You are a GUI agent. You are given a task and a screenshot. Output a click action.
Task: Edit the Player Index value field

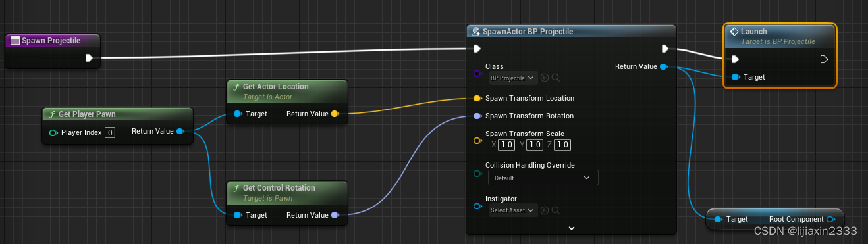point(110,132)
